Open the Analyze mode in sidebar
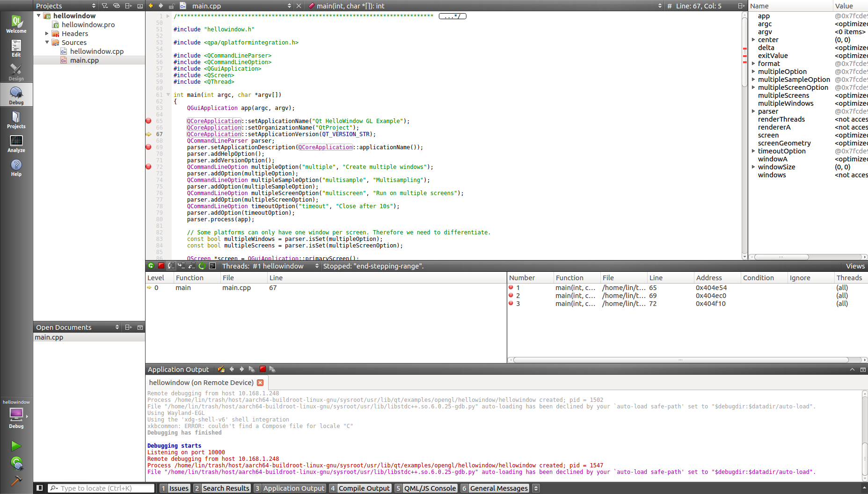Screen dimensions: 868x494 click(x=16, y=144)
